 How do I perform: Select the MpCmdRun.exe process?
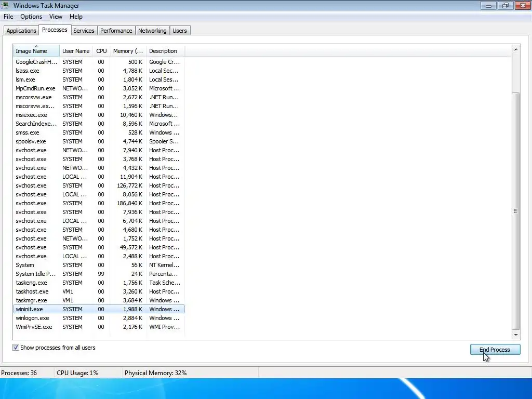pyautogui.click(x=99, y=88)
